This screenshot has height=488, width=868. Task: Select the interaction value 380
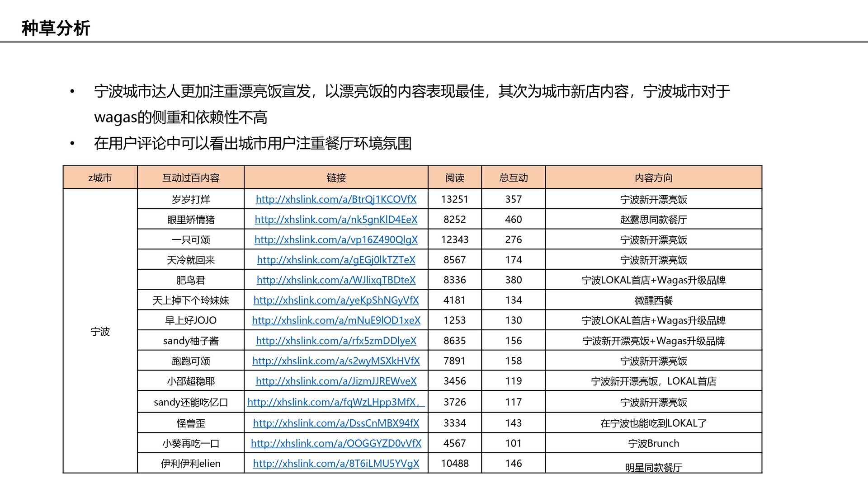(x=514, y=280)
